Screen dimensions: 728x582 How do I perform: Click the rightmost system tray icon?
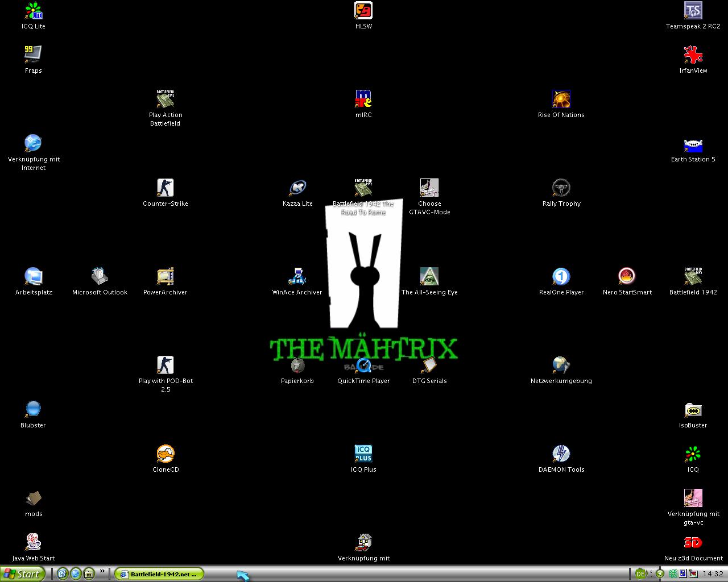(x=692, y=574)
